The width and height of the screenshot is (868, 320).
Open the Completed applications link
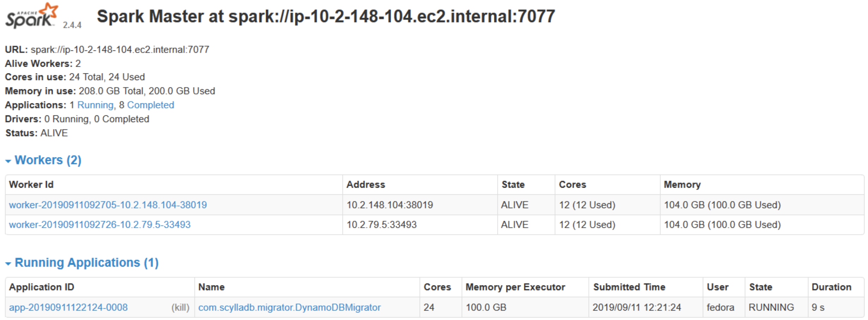click(x=151, y=105)
